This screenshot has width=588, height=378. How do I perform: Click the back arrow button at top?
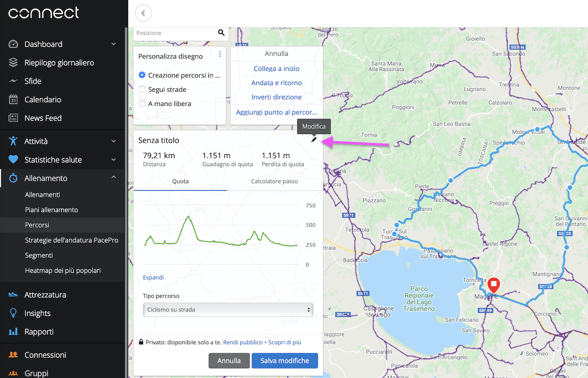(x=143, y=13)
